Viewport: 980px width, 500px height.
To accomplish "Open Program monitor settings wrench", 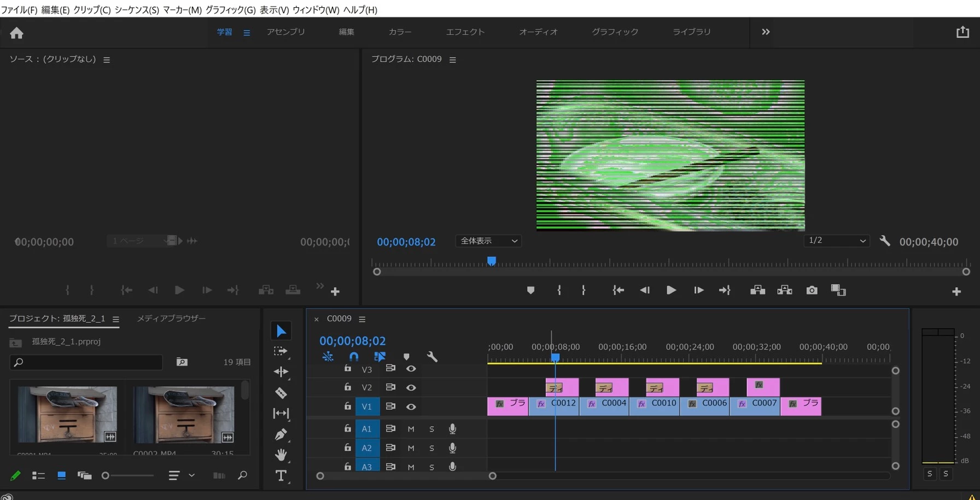I will (x=885, y=241).
